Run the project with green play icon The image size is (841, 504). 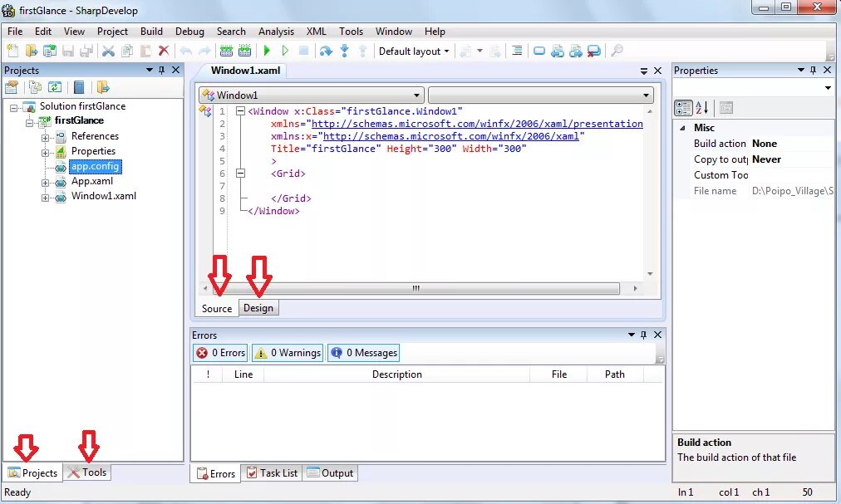tap(267, 51)
